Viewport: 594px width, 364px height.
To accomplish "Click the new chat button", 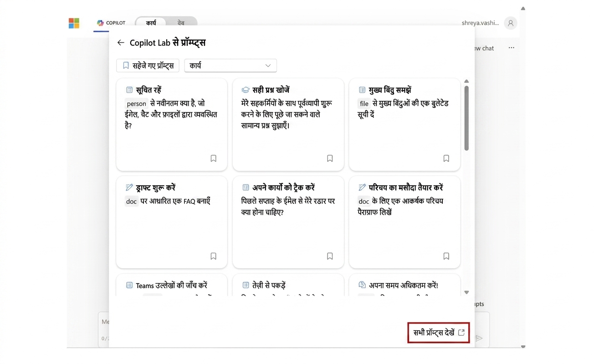I will [x=483, y=48].
